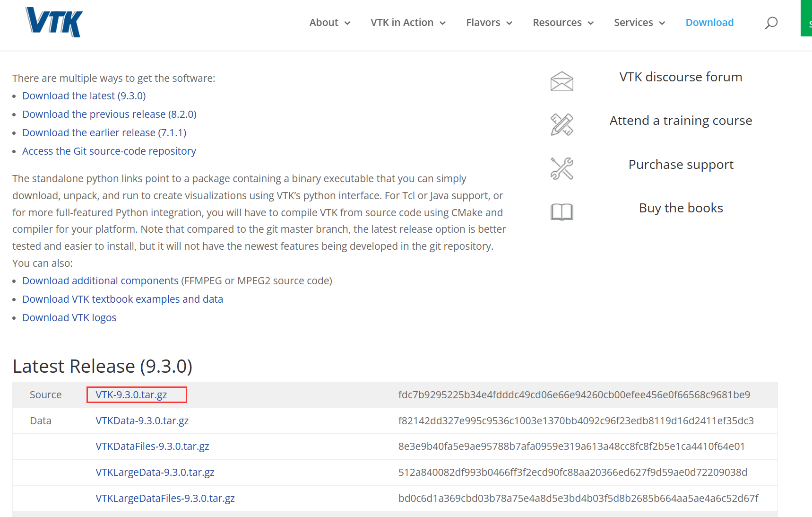
Task: Open VTK discourse forum heading link
Action: pyautogui.click(x=681, y=77)
